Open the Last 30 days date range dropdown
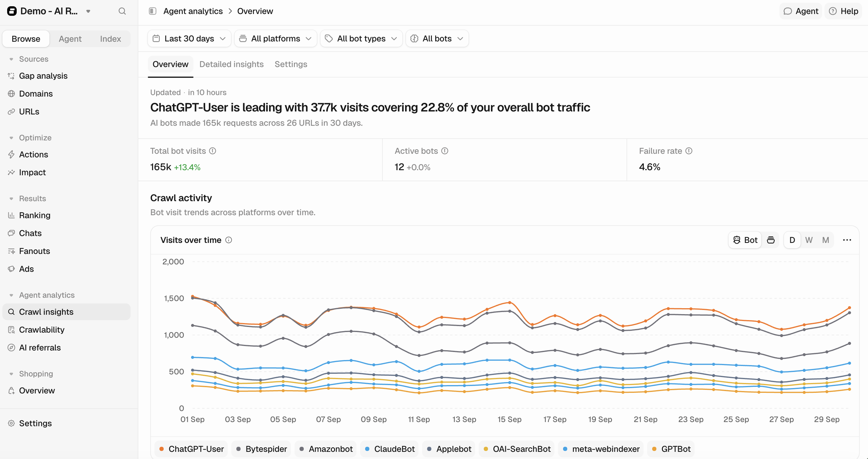This screenshot has width=868, height=459. [x=189, y=38]
